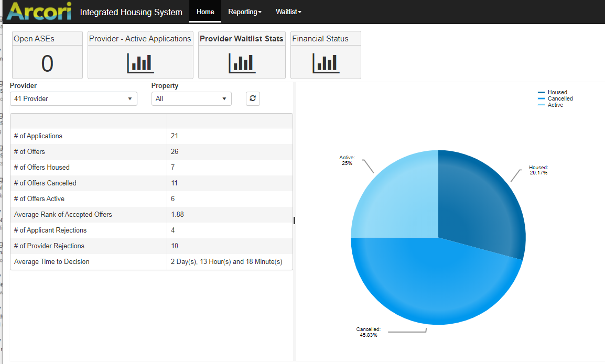Click the value 11 for Offers Cancelled

[x=175, y=183]
